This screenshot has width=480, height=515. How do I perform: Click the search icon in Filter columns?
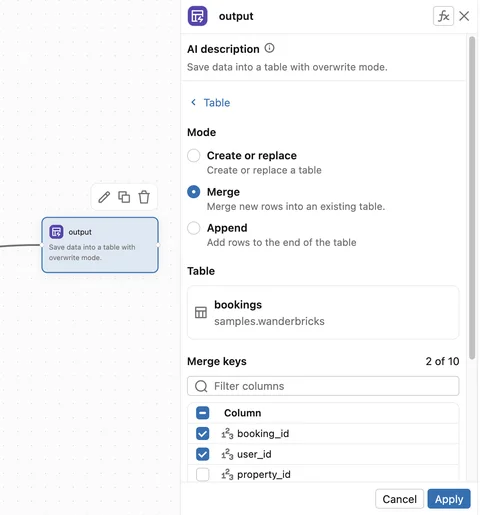point(201,386)
